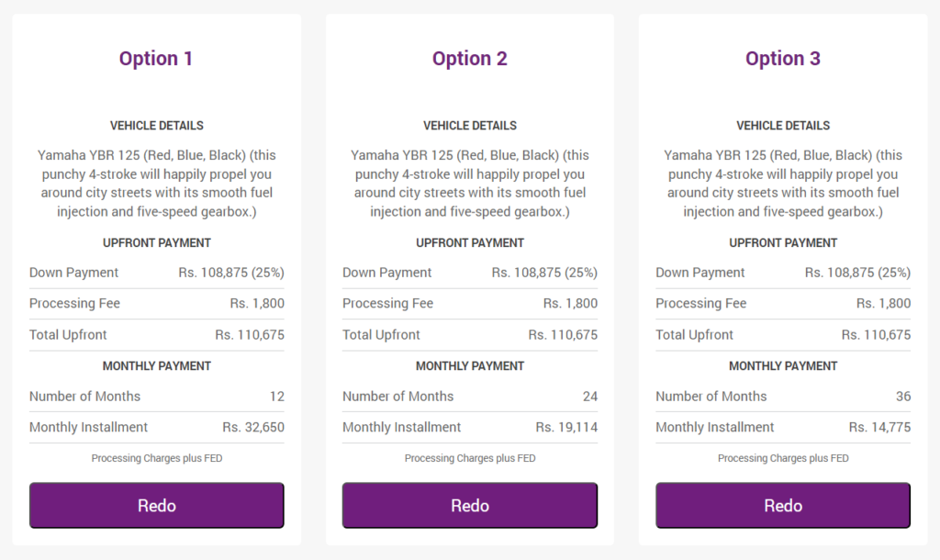Select the Option 3 heading
Screen dimensions: 940x560
[783, 59]
